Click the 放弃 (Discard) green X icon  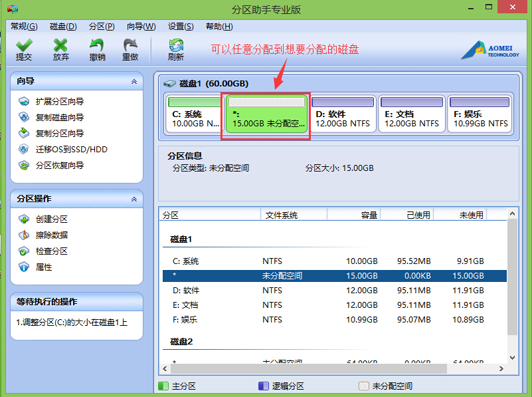click(x=60, y=45)
